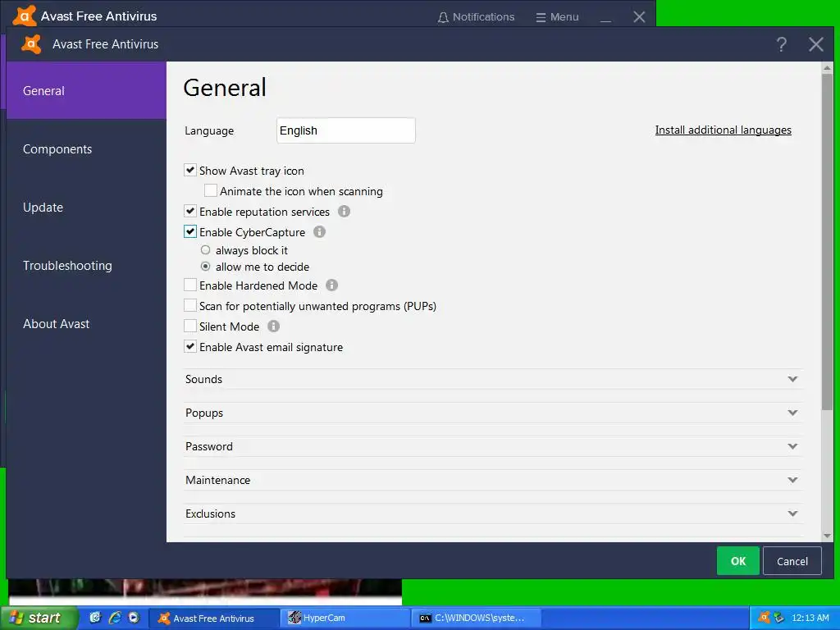The height and width of the screenshot is (630, 840).
Task: Go to the Update settings tab
Action: [86, 208]
